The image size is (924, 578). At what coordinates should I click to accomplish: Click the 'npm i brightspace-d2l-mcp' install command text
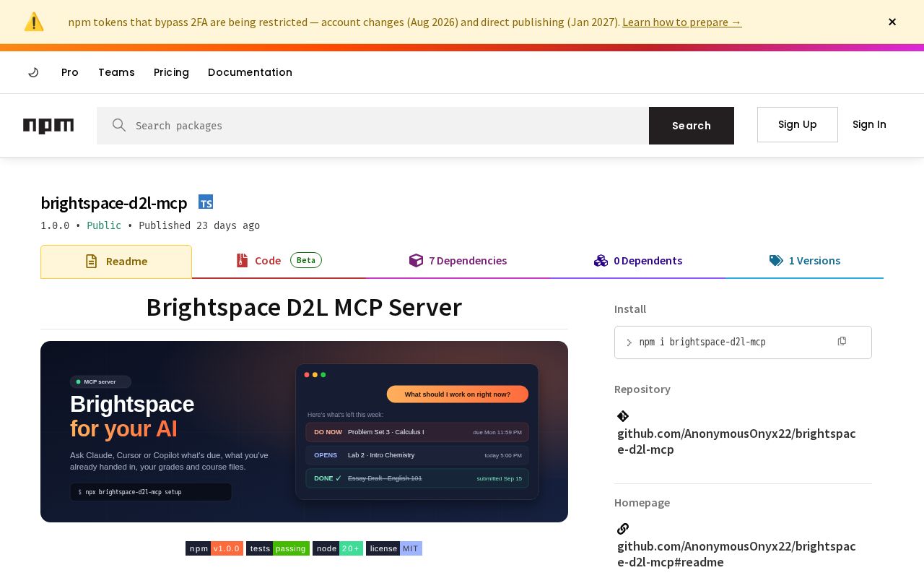[702, 342]
